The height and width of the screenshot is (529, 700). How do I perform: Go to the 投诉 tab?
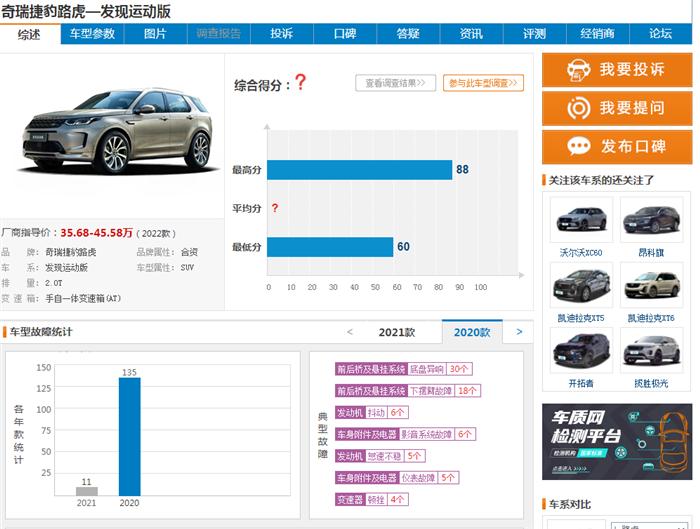pos(282,34)
